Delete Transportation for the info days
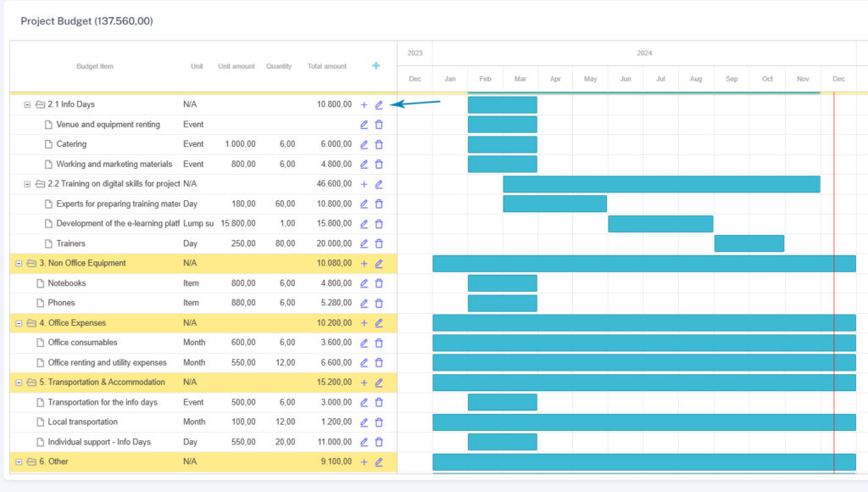868x492 pixels. (379, 402)
